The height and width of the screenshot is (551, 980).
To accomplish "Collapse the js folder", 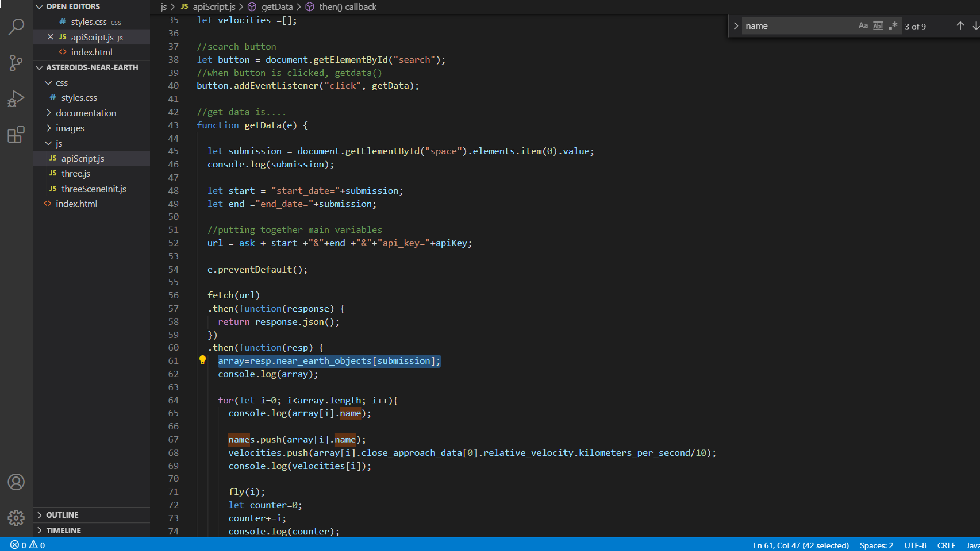I will [48, 143].
